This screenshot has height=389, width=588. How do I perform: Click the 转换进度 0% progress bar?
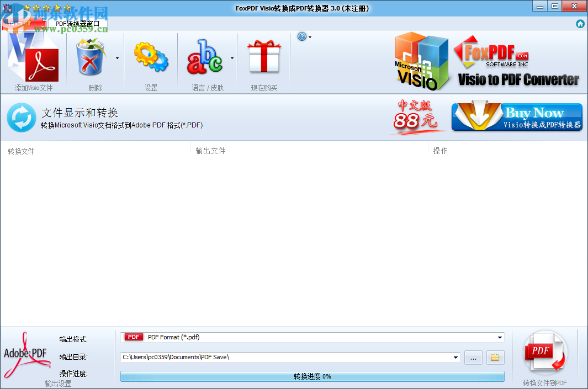(312, 376)
